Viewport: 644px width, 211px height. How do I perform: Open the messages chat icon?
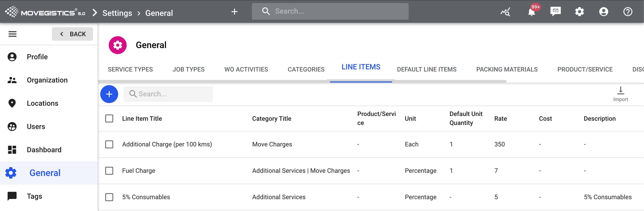coord(555,11)
